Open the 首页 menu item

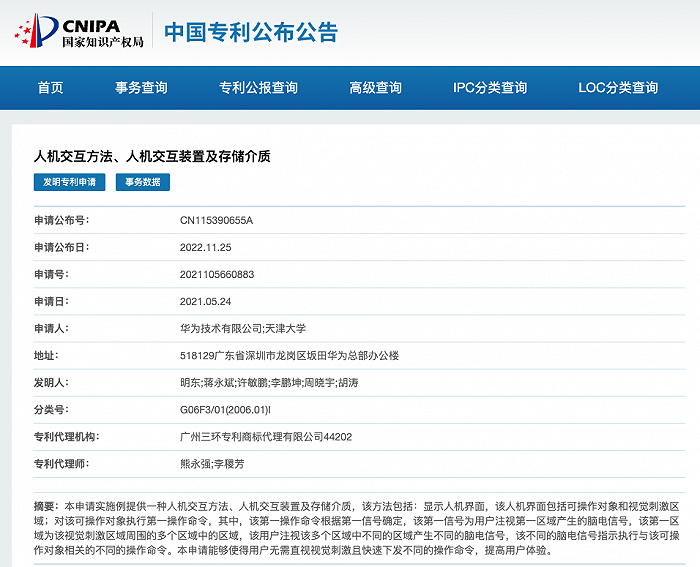50,88
